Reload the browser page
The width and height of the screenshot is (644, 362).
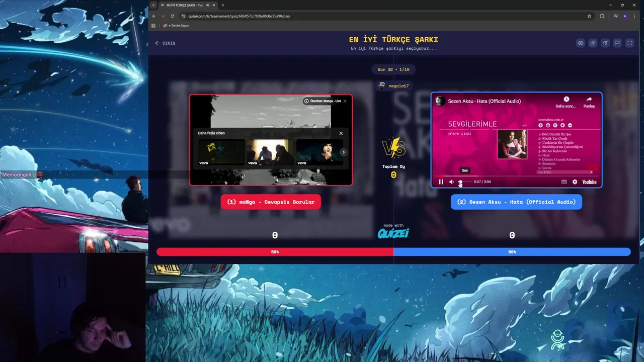pyautogui.click(x=172, y=16)
